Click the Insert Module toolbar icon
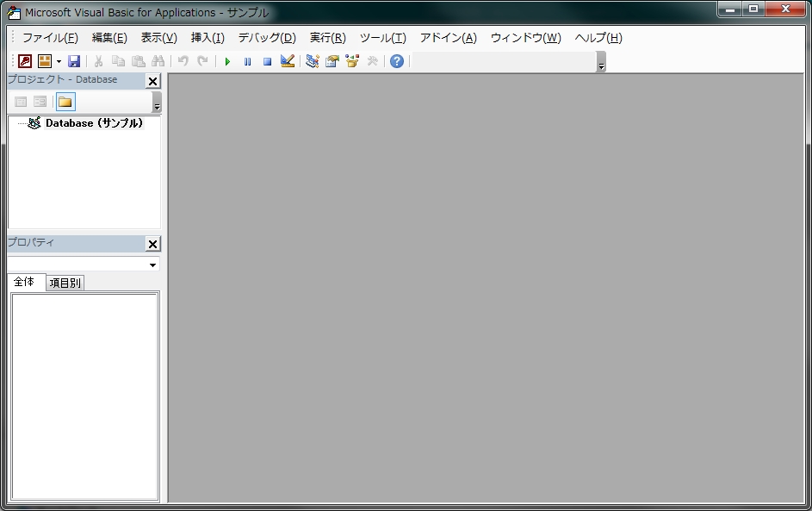The image size is (812, 511). (x=44, y=61)
